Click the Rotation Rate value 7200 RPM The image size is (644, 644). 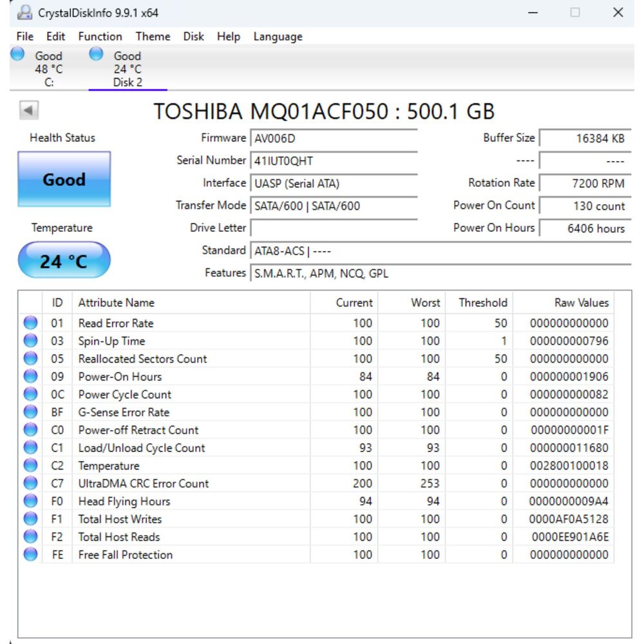(x=585, y=183)
